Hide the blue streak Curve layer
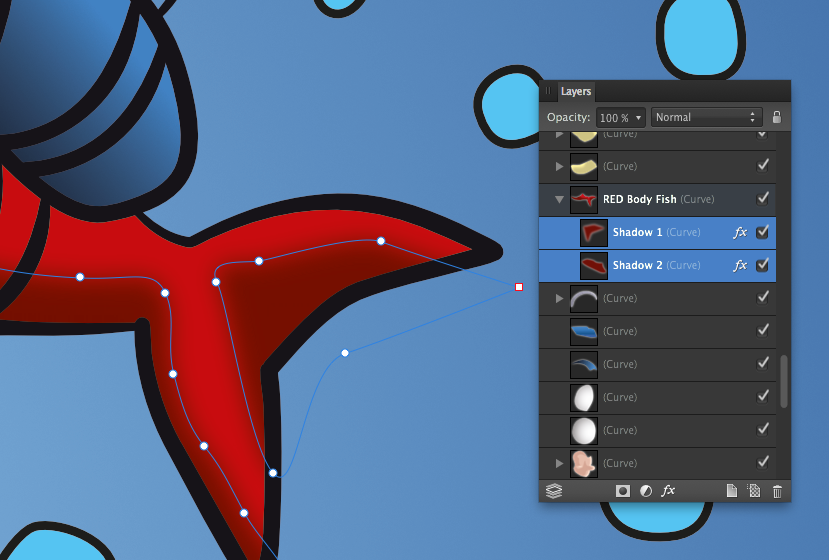 [762, 363]
